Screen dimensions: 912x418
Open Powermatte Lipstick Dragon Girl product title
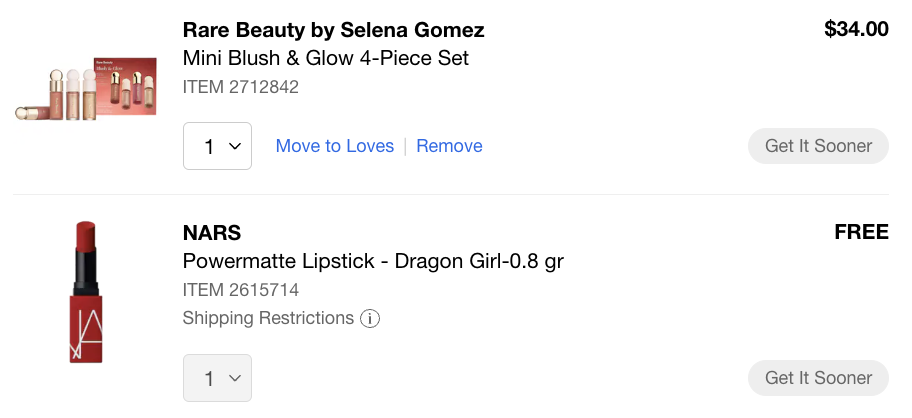pyautogui.click(x=373, y=262)
